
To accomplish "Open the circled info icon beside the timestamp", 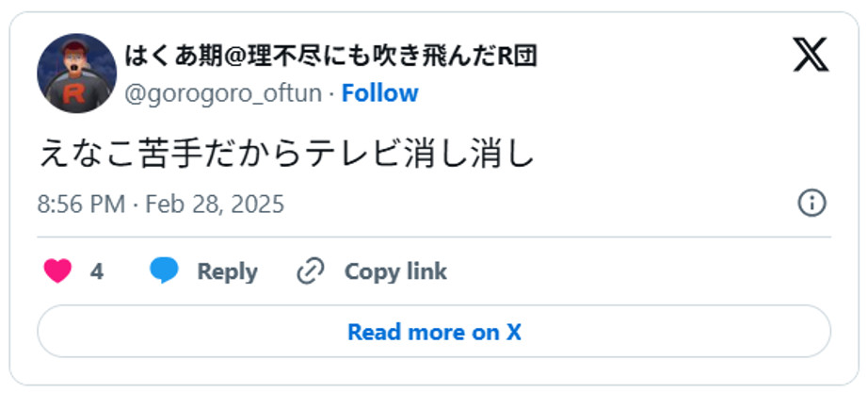I will [812, 203].
